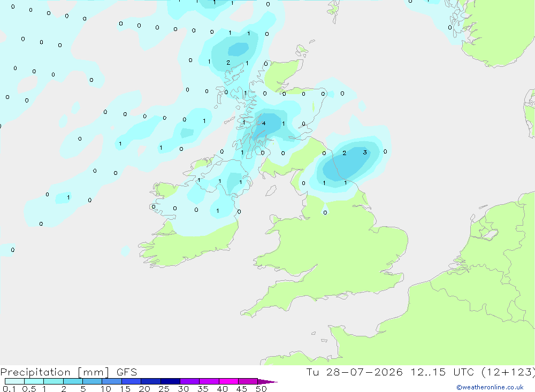
Task: Click the '0.5' legend scale label
Action: pyautogui.click(x=29, y=389)
